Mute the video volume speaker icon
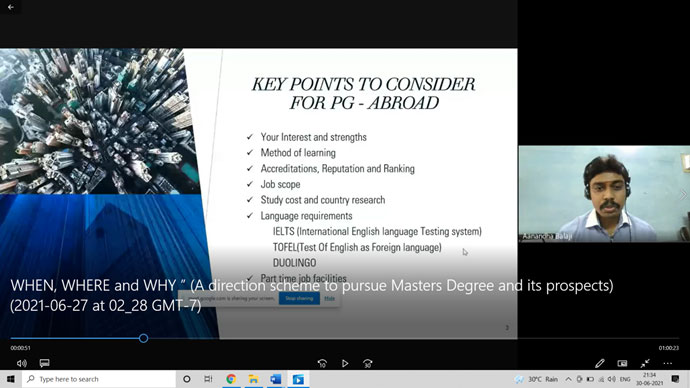This screenshot has height=388, width=690. point(22,363)
